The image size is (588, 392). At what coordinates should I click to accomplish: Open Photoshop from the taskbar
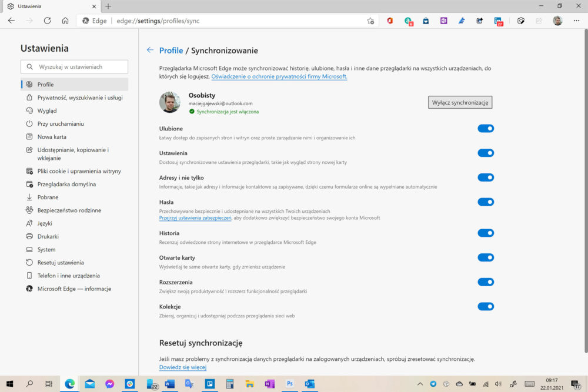289,384
